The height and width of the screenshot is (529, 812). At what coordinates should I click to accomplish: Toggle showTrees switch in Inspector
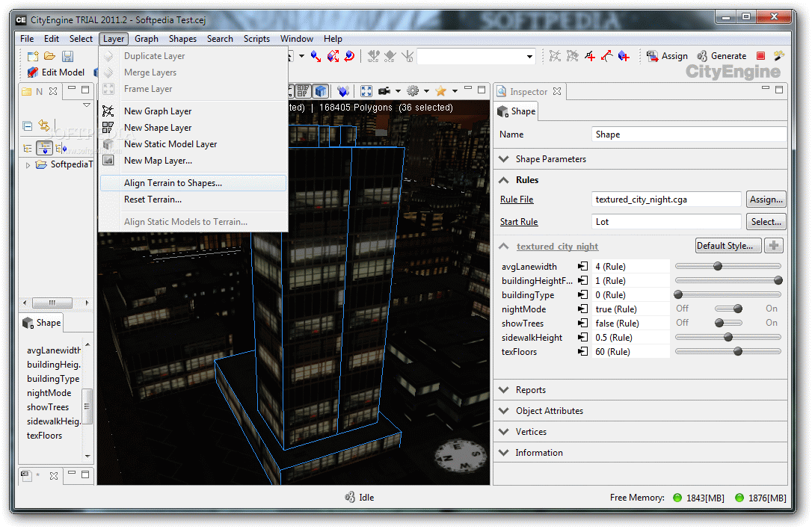coord(728,323)
